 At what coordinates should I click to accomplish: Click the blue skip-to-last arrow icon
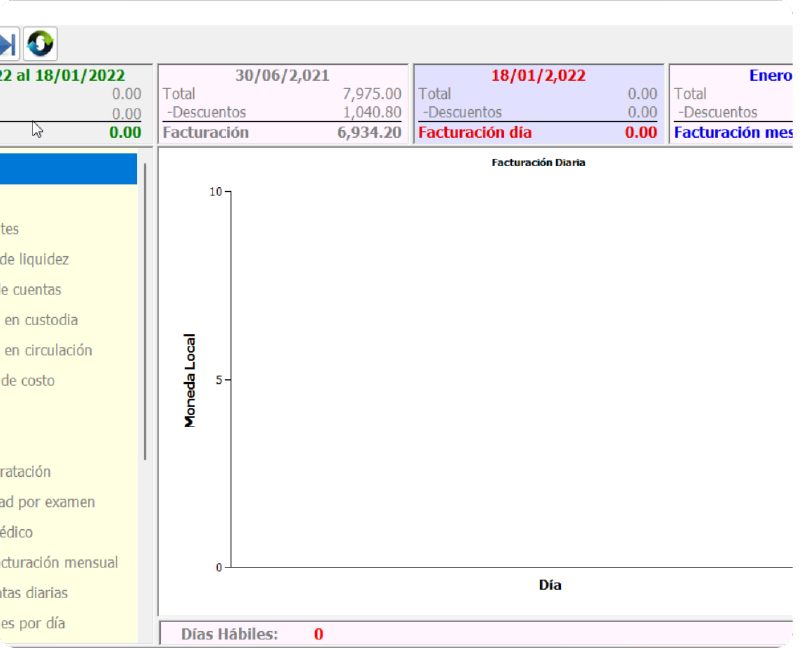pyautogui.click(x=8, y=44)
